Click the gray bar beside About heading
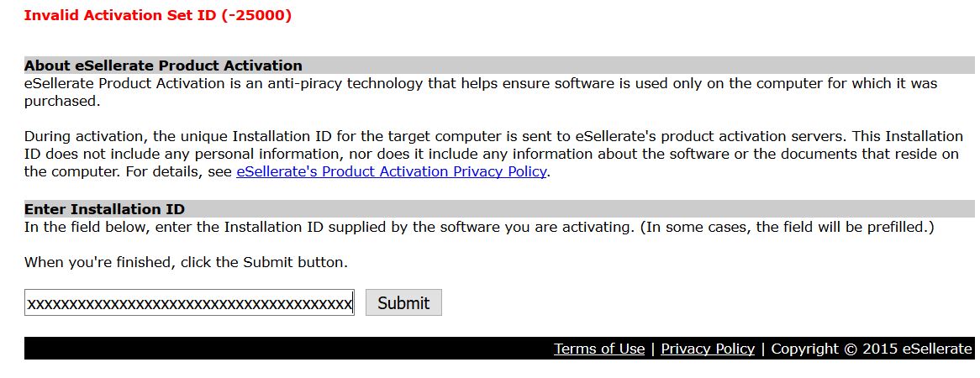Screen dimensions: 980x378 [x=637, y=66]
